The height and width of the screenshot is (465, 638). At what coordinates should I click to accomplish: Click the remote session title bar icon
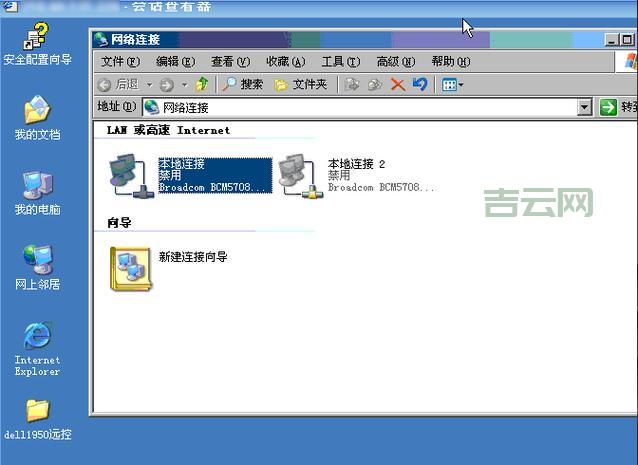(x=10, y=6)
